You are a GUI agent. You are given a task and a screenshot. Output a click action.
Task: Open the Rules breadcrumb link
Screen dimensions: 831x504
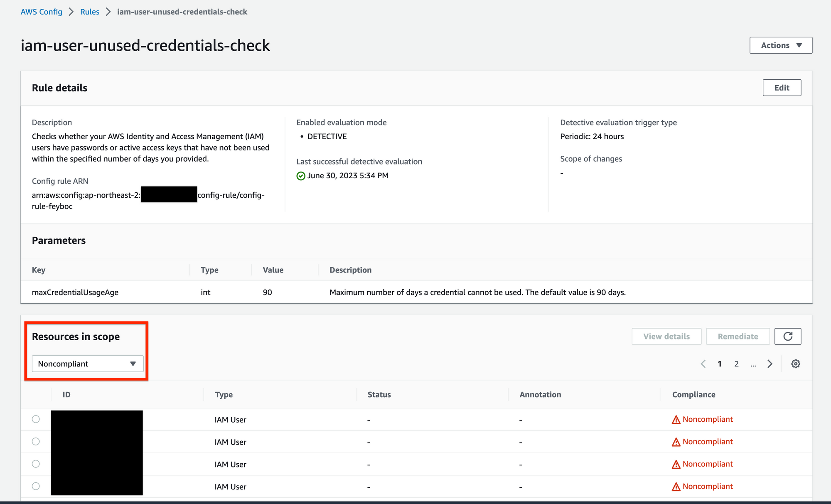pyautogui.click(x=90, y=12)
